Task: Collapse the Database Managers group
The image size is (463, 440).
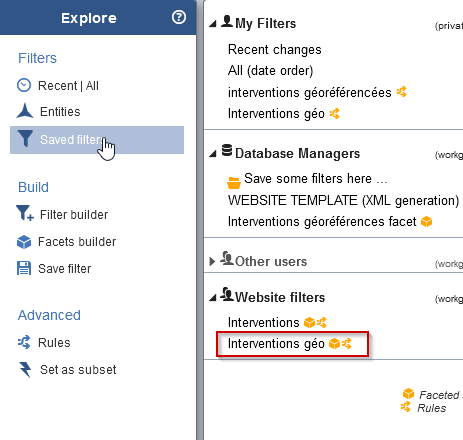Action: pyautogui.click(x=213, y=154)
